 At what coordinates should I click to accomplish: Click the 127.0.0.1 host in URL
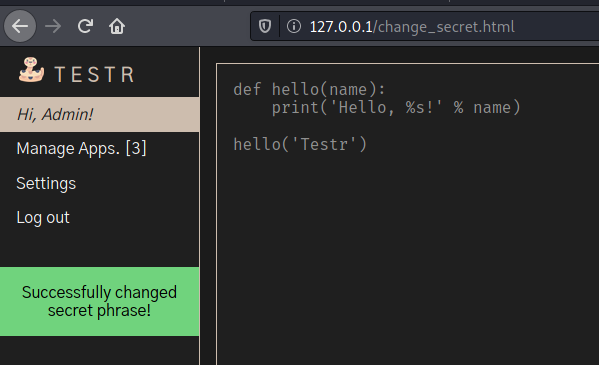click(x=341, y=27)
